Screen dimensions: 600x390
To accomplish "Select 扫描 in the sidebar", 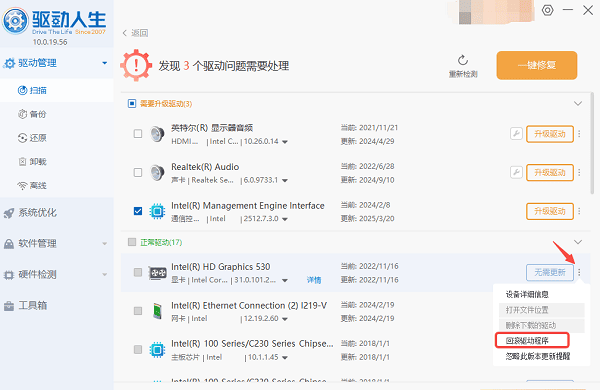I will click(x=57, y=90).
